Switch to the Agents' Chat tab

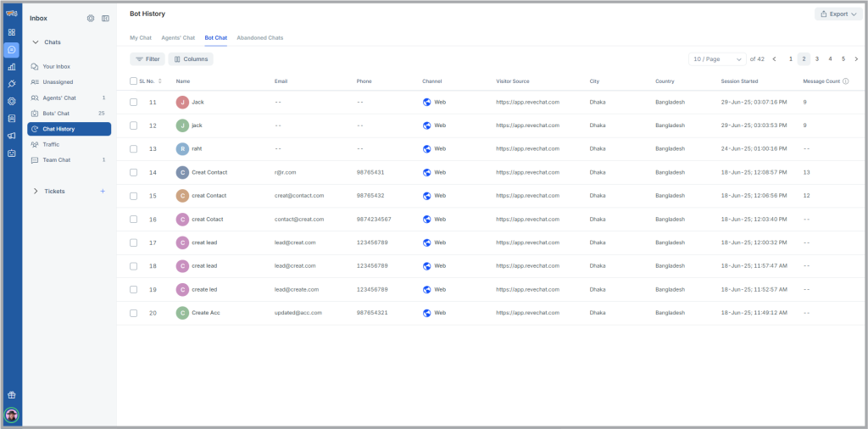tap(178, 38)
